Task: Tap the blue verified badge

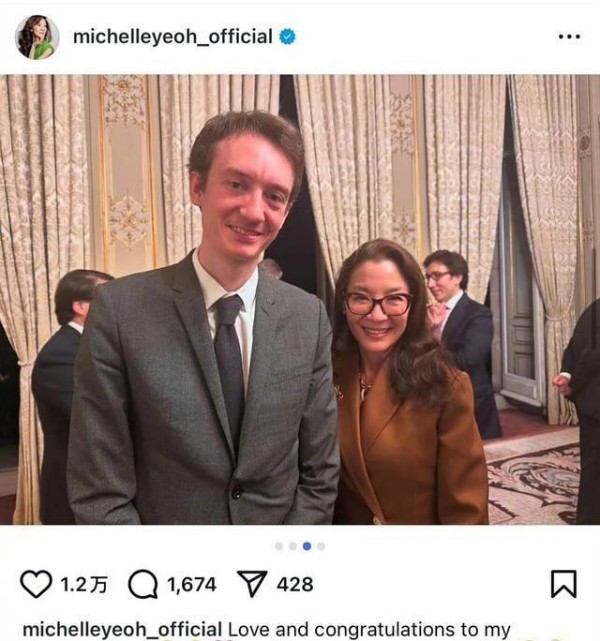Action: pos(287,37)
